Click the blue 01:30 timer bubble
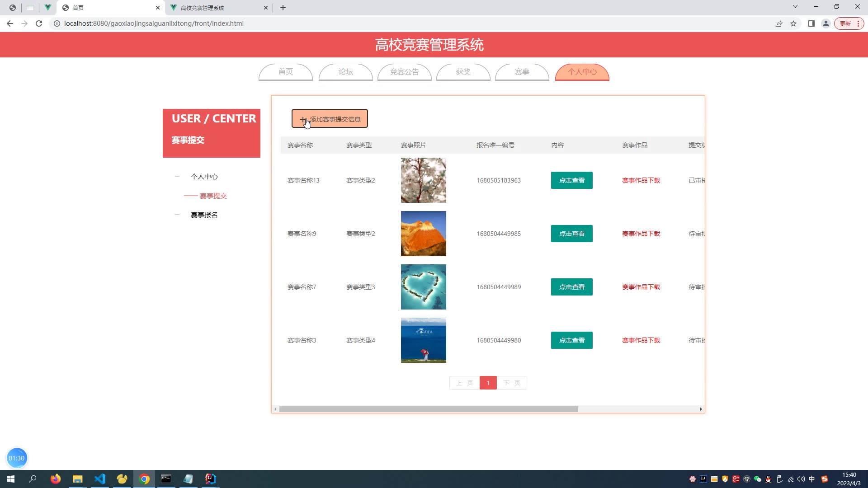 pyautogui.click(x=17, y=458)
